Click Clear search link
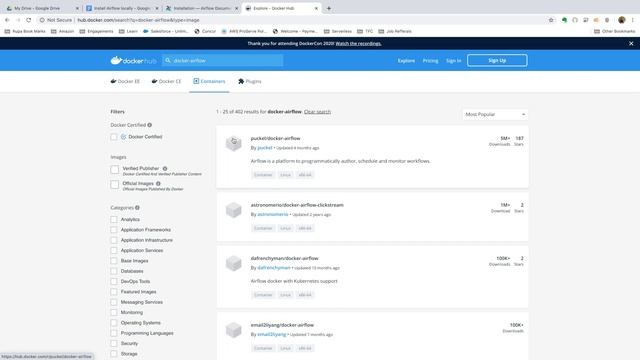The width and height of the screenshot is (640, 360). pyautogui.click(x=317, y=112)
